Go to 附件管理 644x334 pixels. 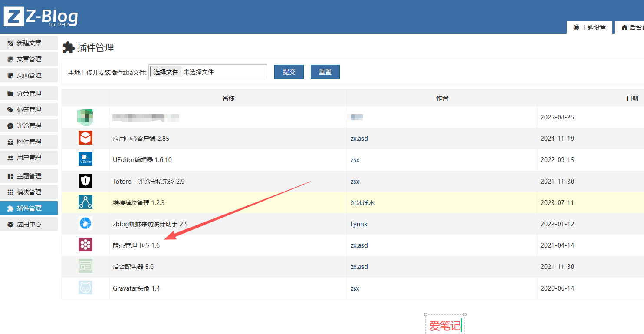click(x=29, y=142)
